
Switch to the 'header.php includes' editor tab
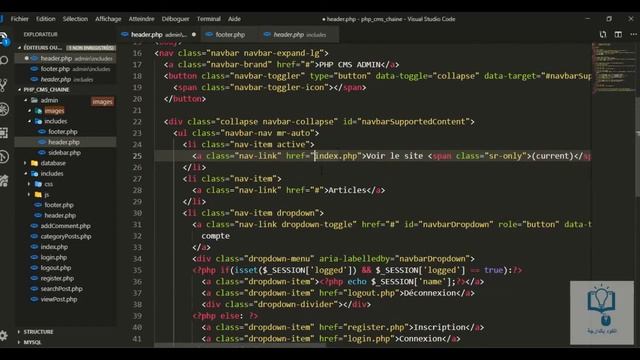[299, 35]
